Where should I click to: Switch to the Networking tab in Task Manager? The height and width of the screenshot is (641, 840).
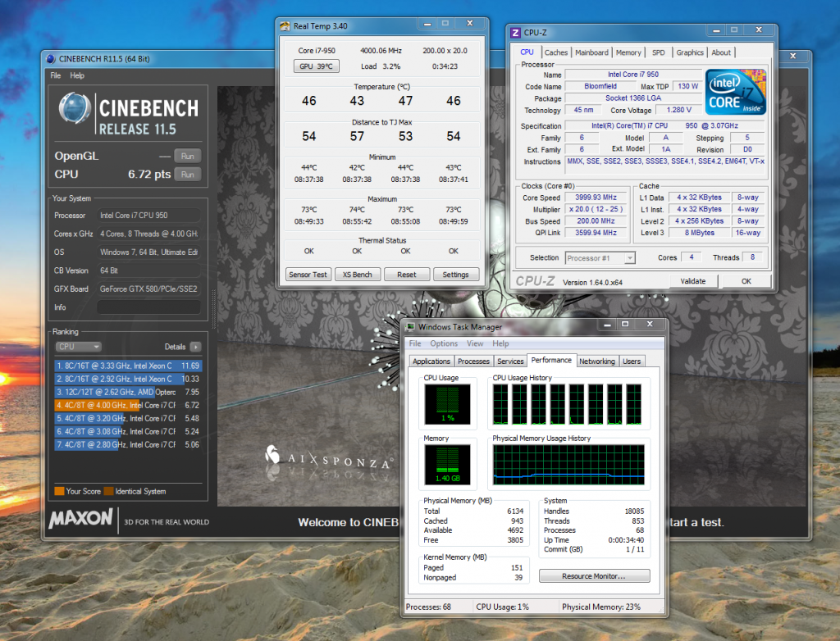coord(597,361)
